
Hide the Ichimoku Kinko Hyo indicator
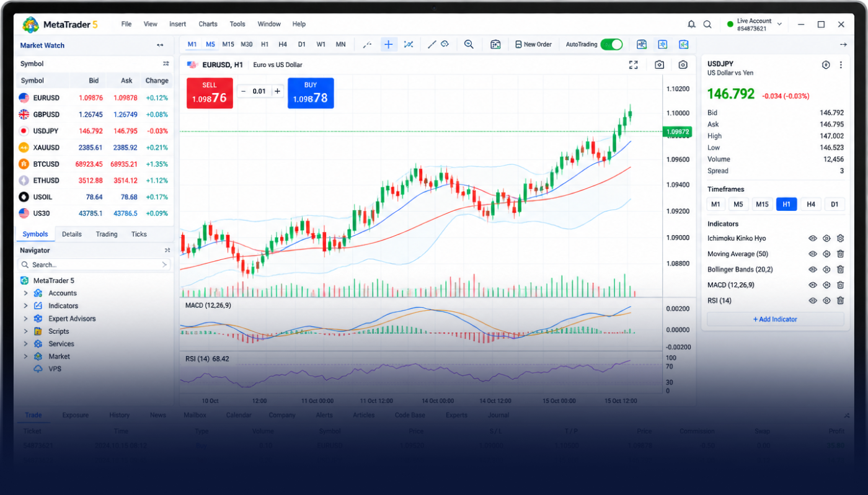pos(813,238)
